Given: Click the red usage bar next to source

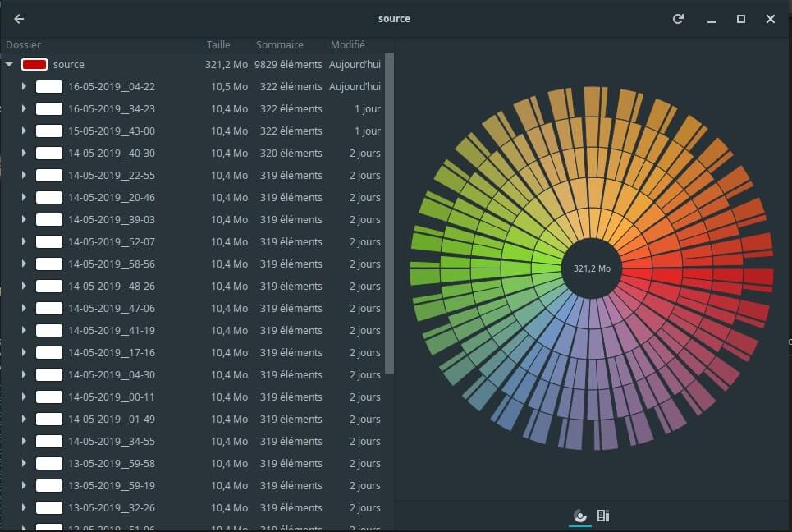Looking at the screenshot, I should coord(34,64).
